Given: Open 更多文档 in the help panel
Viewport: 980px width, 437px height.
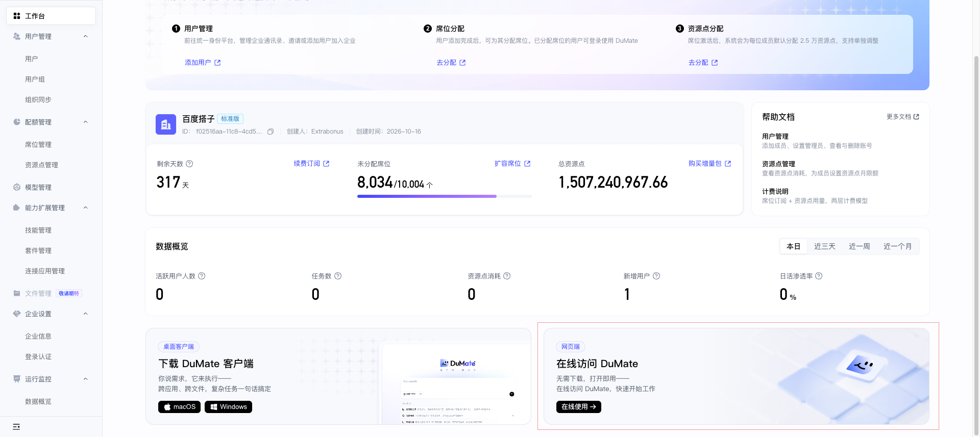Looking at the screenshot, I should 902,117.
